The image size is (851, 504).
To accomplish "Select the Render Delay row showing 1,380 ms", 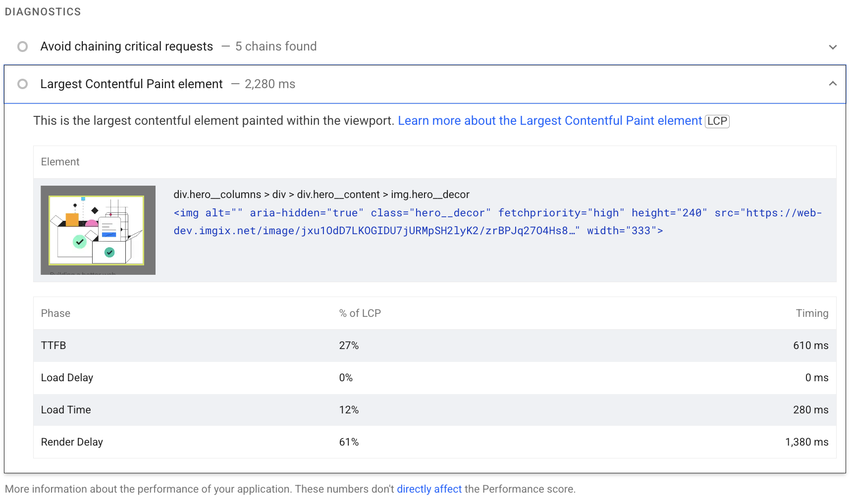I will tap(198, 442).
